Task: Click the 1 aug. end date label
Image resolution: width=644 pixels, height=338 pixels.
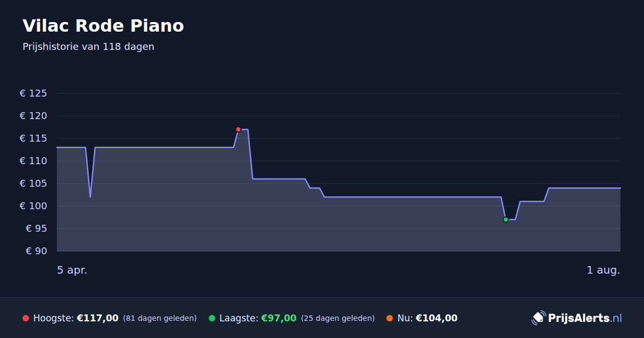Action: (x=603, y=270)
